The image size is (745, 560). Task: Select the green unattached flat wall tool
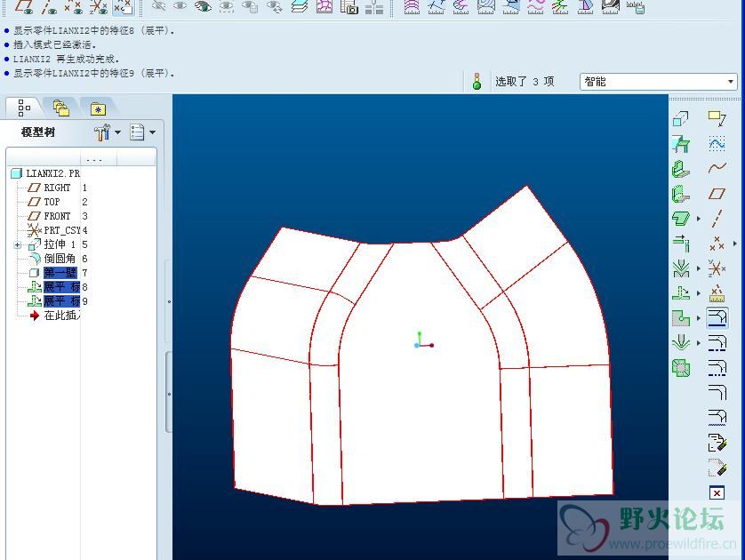pos(680,219)
